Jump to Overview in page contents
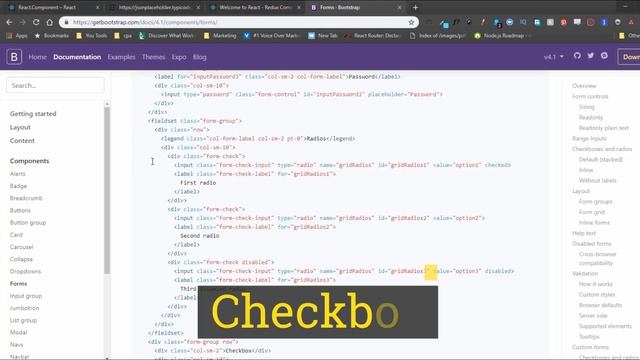The width and height of the screenshot is (640, 360). pos(584,86)
